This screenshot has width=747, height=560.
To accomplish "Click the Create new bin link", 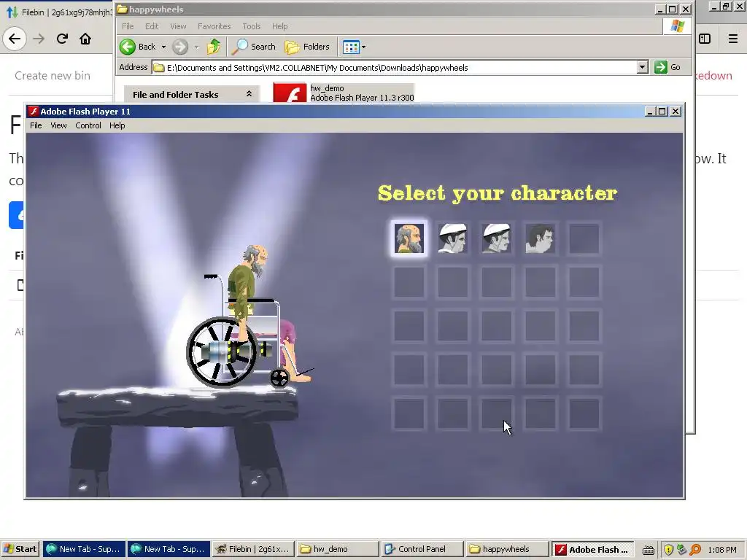I will pos(53,75).
